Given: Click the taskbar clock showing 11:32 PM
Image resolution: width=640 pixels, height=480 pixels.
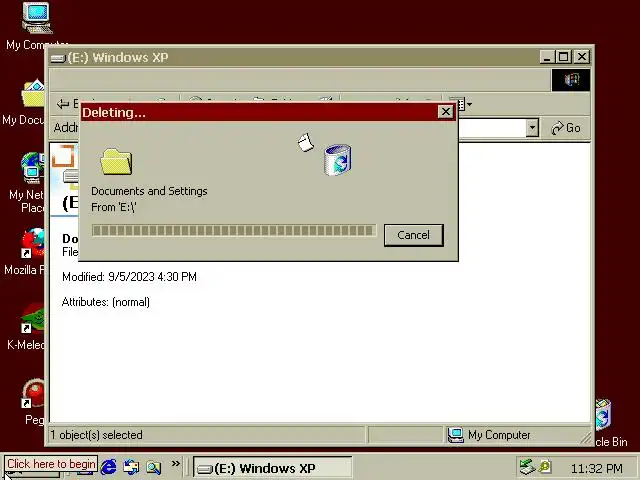Looking at the screenshot, I should 596,468.
